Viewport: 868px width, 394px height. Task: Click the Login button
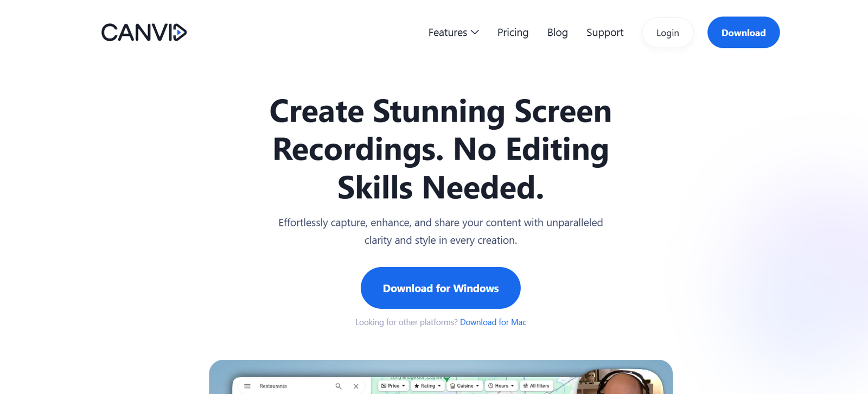(667, 33)
